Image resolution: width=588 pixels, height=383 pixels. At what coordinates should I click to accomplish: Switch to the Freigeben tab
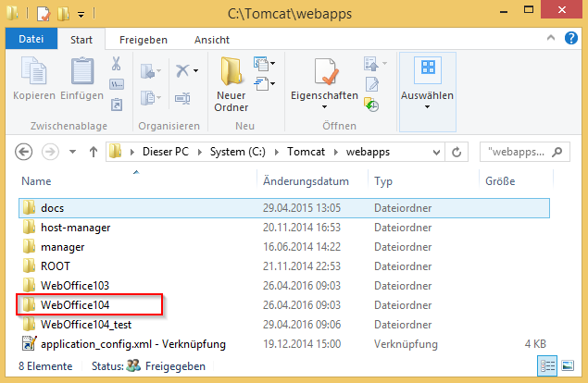(x=144, y=40)
